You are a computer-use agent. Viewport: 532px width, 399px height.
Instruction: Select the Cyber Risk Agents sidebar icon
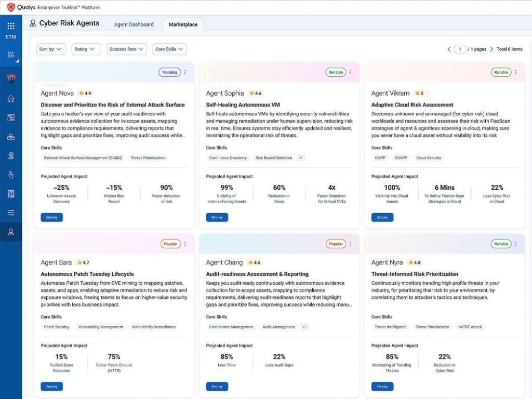(x=11, y=232)
